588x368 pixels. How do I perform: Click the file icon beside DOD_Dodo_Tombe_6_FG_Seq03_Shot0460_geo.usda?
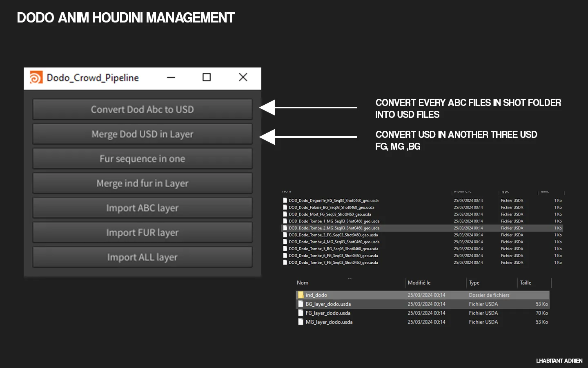click(285, 256)
